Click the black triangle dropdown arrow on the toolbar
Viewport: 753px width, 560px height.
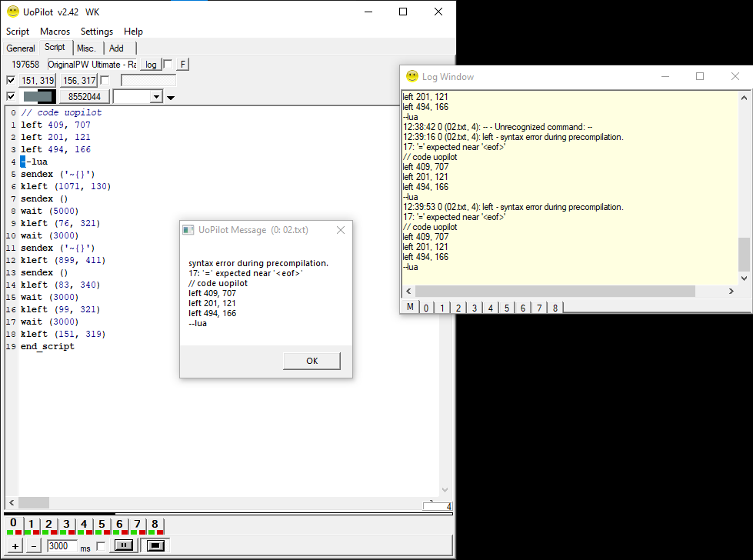[170, 96]
